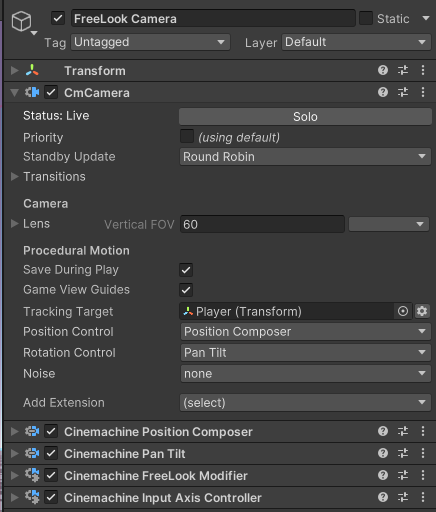Click the GameObject cube icon
The height and width of the screenshot is (512, 436).
[x=22, y=21]
